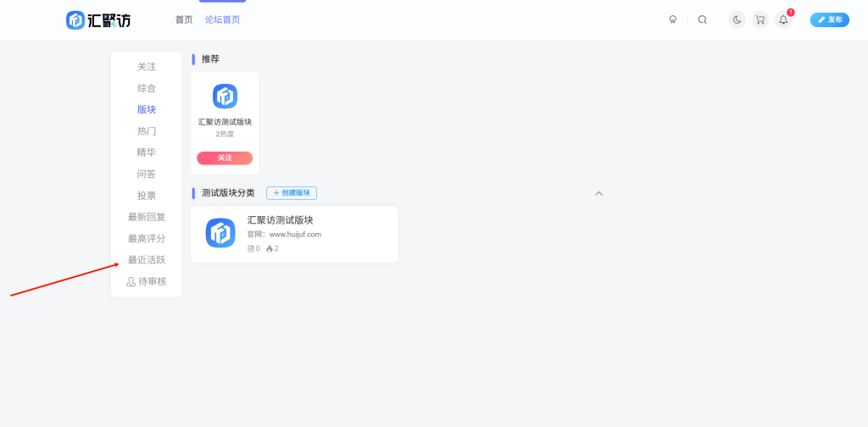Go to 首页 in top navigation
The height and width of the screenshot is (427, 868).
[x=184, y=20]
